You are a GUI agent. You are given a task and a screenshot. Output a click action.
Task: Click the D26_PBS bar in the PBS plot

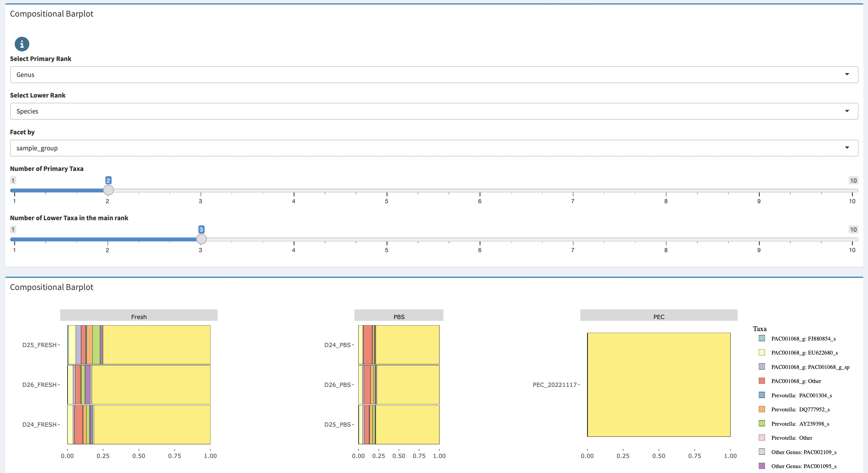(x=399, y=385)
